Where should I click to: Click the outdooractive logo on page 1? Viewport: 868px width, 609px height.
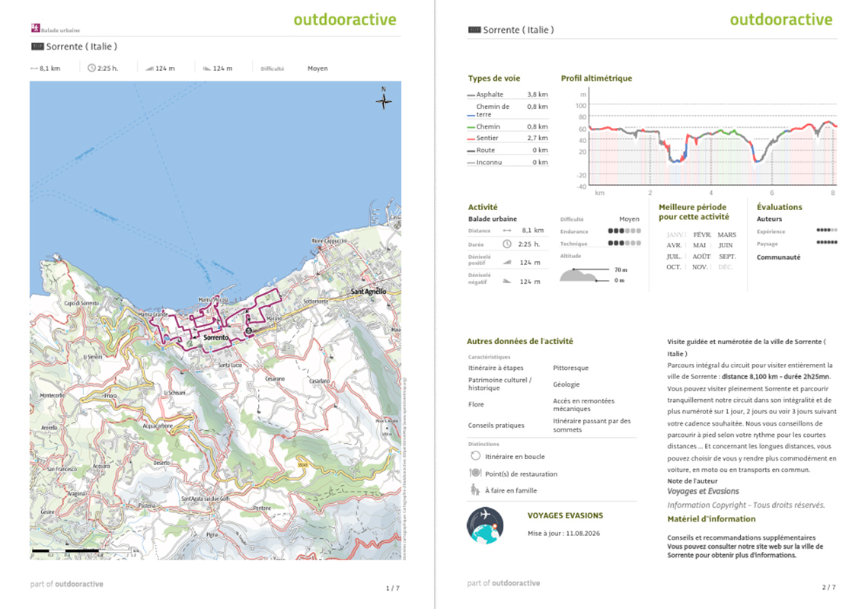345,19
